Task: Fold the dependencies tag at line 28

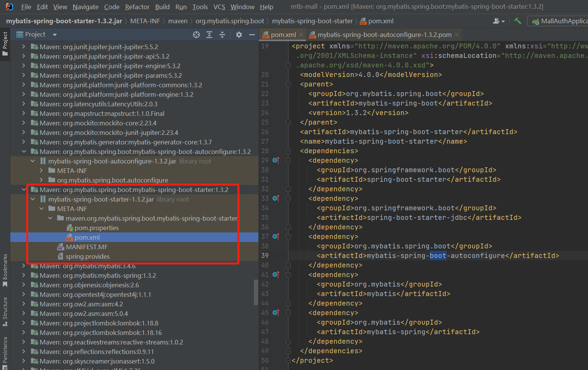Action: [288, 151]
